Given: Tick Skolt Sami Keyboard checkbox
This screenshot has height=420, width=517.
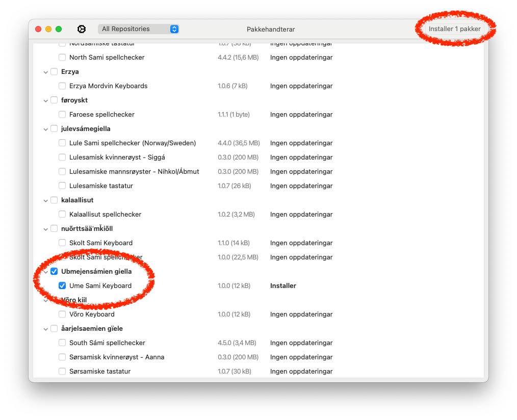Looking at the screenshot, I should pyautogui.click(x=62, y=243).
